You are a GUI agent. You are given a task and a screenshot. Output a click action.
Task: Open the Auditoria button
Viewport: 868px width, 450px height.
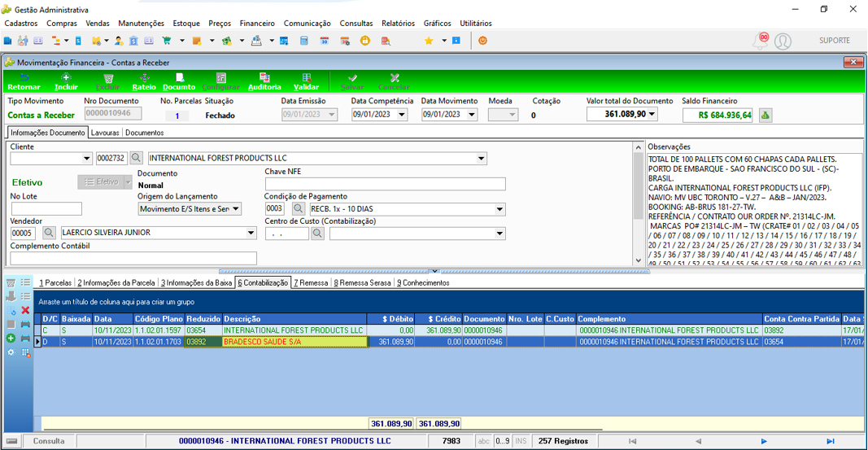264,82
